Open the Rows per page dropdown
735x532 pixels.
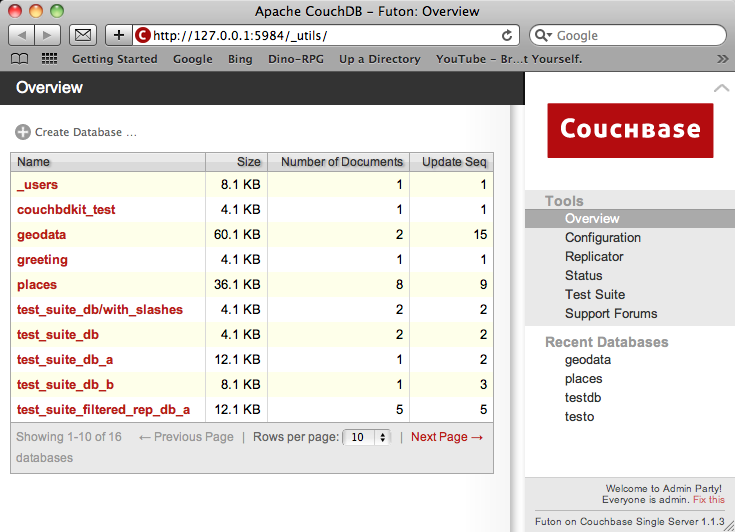pyautogui.click(x=367, y=437)
